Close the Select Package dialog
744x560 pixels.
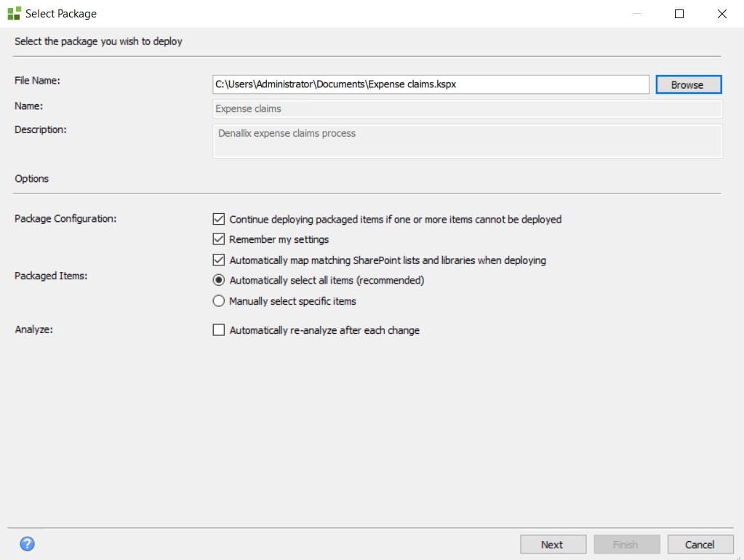pos(721,13)
